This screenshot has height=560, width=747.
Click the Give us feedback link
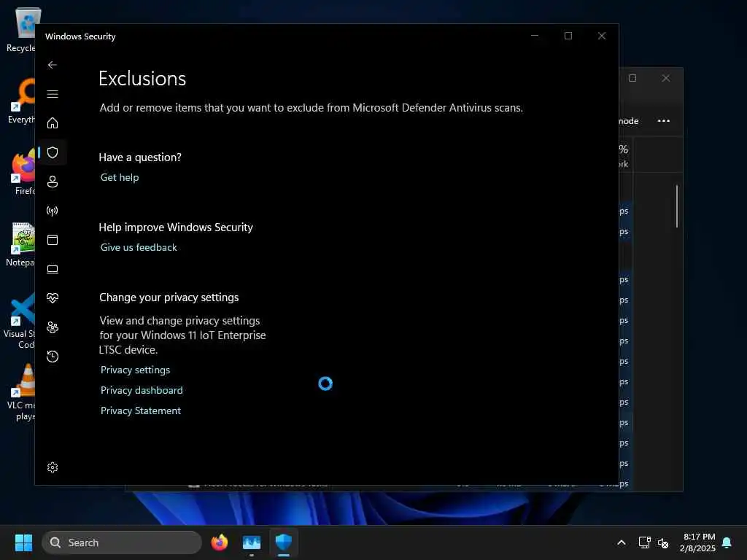click(139, 247)
